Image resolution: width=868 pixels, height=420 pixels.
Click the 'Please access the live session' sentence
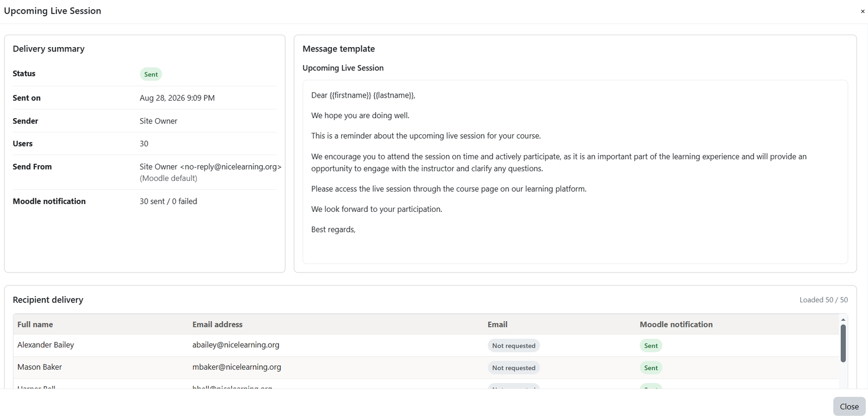coord(449,189)
